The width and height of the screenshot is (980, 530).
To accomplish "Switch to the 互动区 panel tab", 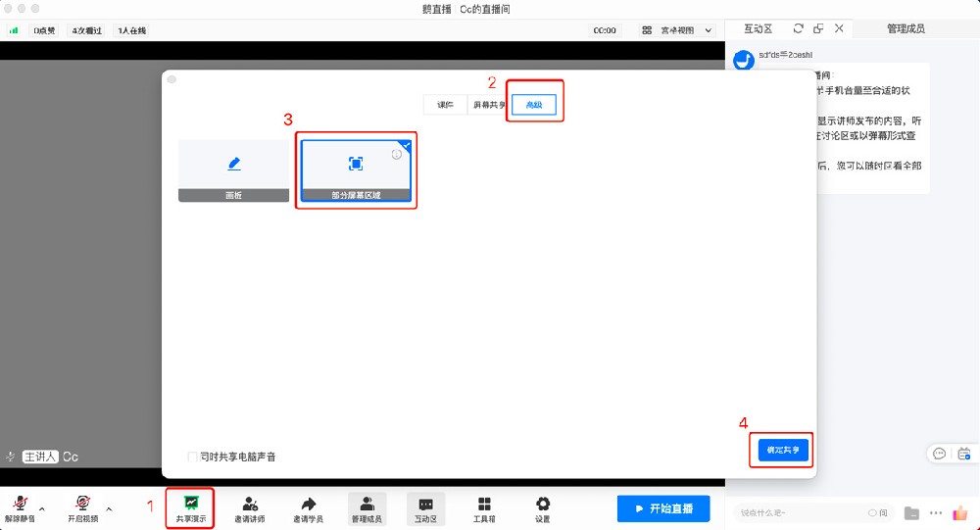I will [x=759, y=28].
